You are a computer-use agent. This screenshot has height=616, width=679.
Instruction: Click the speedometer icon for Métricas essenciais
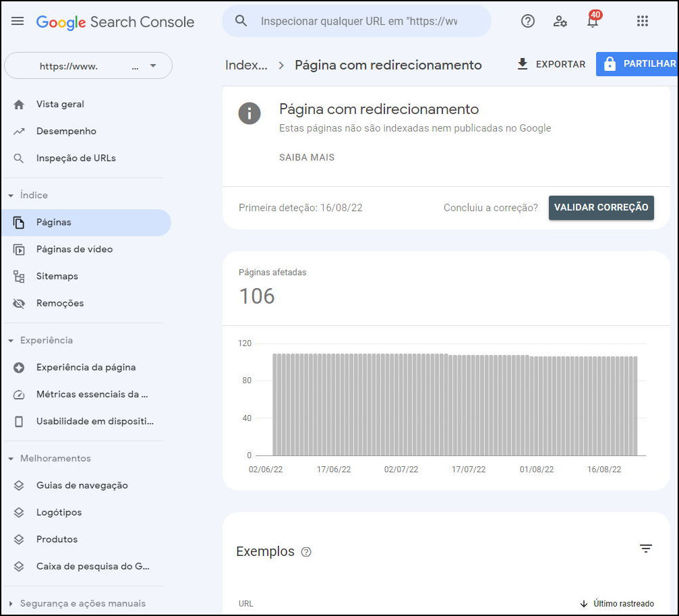(19, 395)
